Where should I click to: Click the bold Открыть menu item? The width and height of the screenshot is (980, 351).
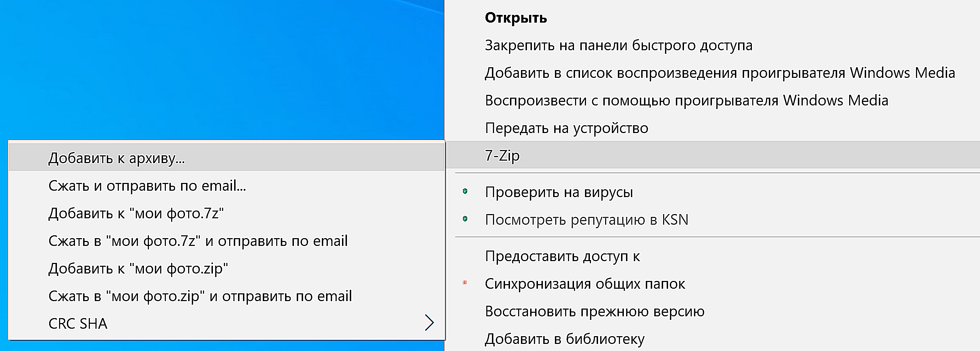click(x=713, y=18)
